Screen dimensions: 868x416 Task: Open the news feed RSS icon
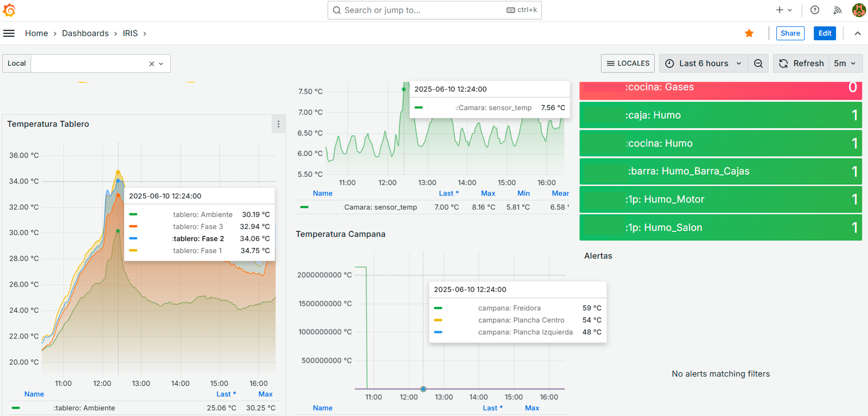(x=837, y=10)
